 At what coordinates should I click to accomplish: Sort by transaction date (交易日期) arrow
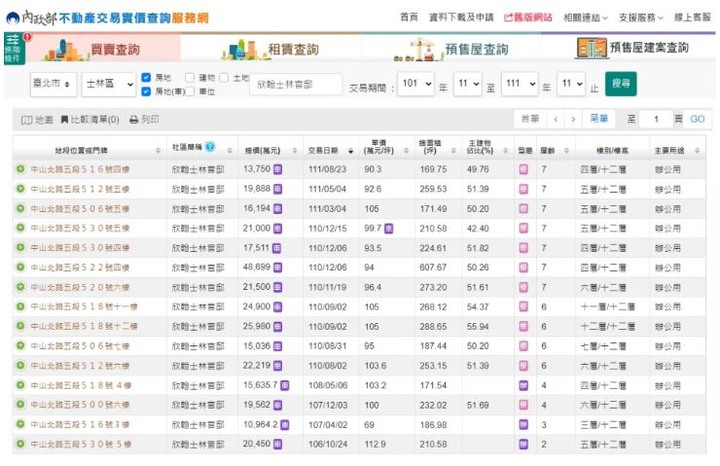351,151
